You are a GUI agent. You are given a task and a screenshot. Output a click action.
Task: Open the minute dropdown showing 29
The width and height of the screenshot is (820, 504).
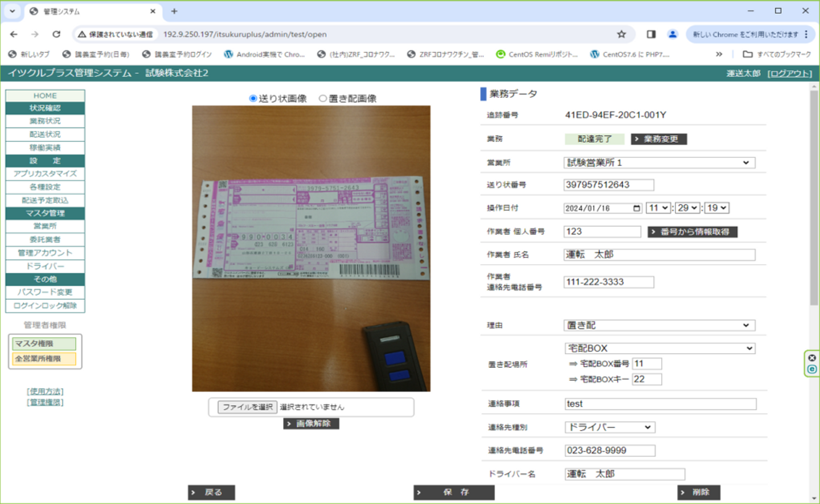(x=687, y=208)
